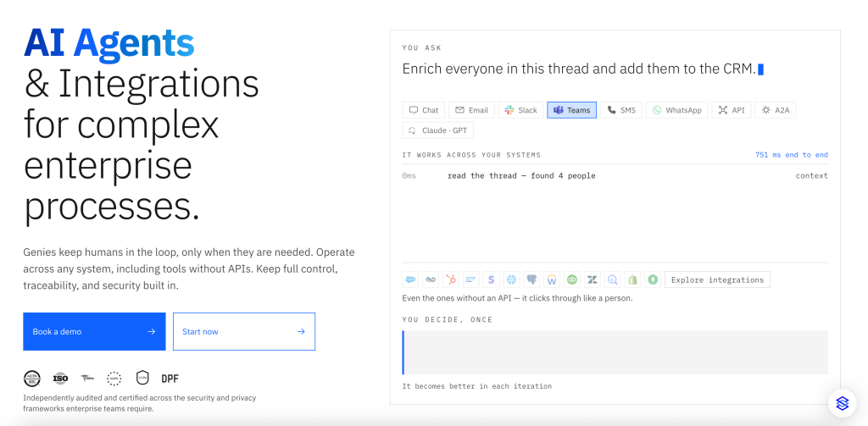The image size is (868, 426).
Task: Open the HubSpot integration icon
Action: point(451,279)
